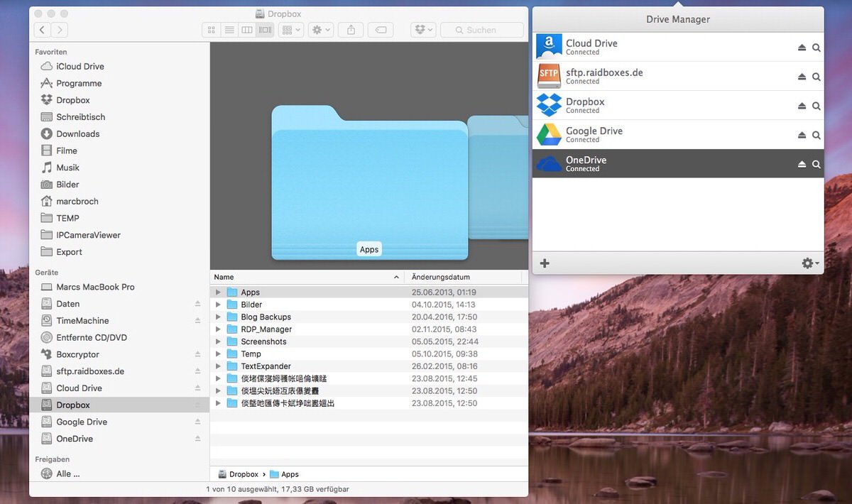Eject Cloud Drive in Drive Manager
This screenshot has width=852, height=504.
coord(802,48)
